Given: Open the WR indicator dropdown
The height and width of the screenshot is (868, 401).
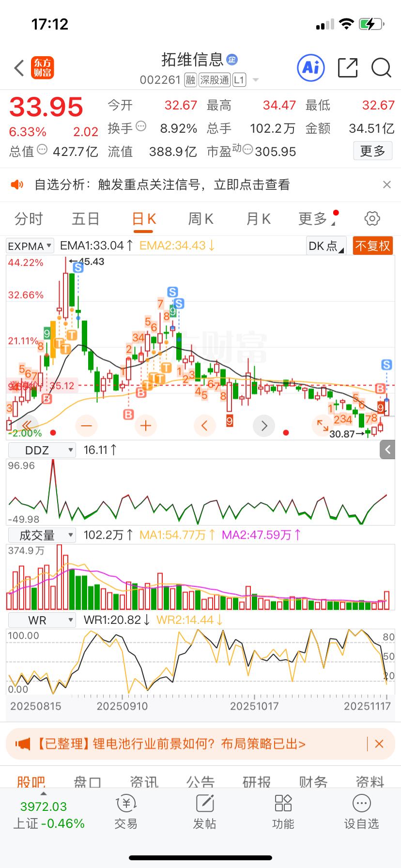Looking at the screenshot, I should [42, 620].
